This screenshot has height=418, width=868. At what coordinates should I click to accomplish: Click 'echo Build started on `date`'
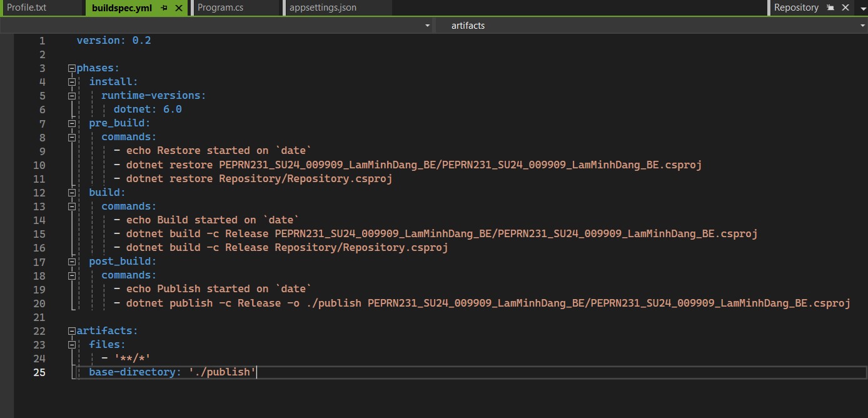tap(213, 220)
